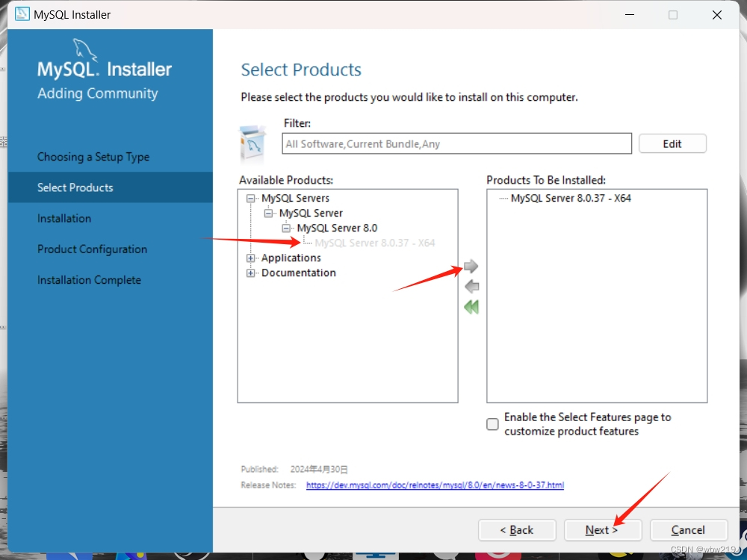The height and width of the screenshot is (560, 747).
Task: Collapse the MySQL Servers tree node
Action: tap(250, 198)
